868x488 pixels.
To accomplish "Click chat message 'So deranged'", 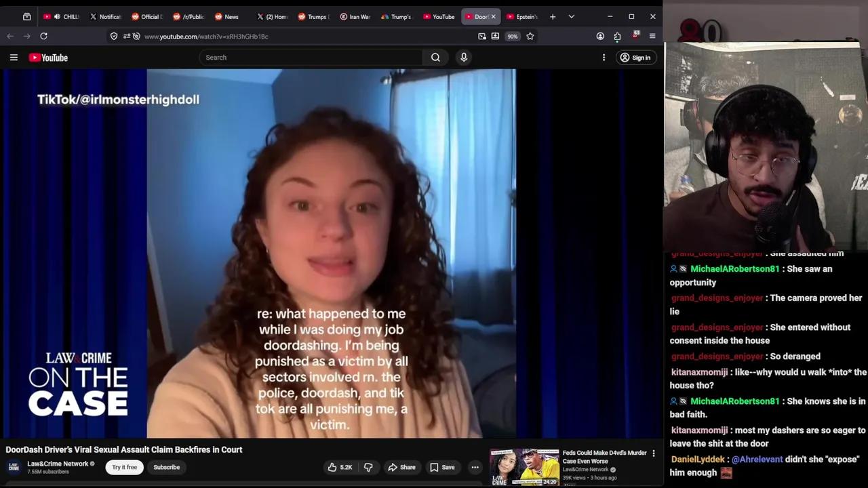I will [795, 356].
